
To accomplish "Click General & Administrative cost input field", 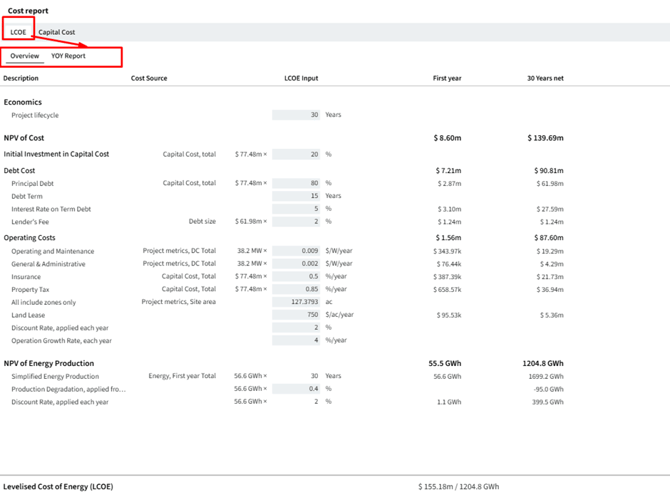I will pos(296,264).
